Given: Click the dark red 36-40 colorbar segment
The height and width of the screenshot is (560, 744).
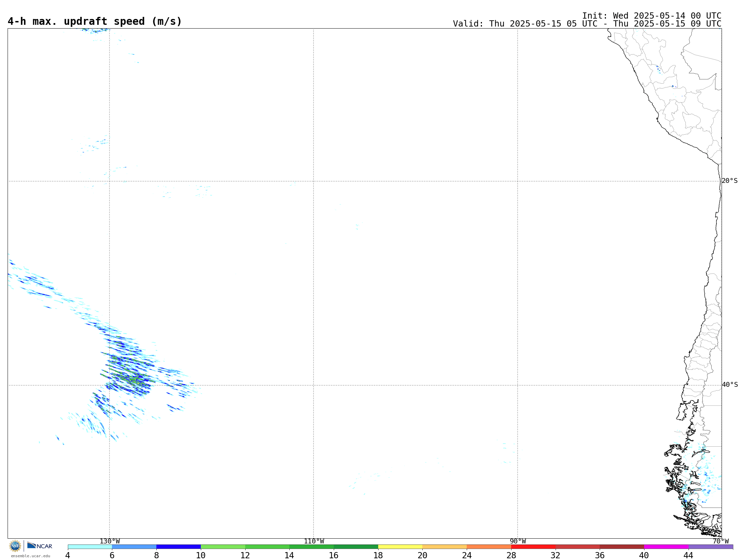Looking at the screenshot, I should (622, 547).
